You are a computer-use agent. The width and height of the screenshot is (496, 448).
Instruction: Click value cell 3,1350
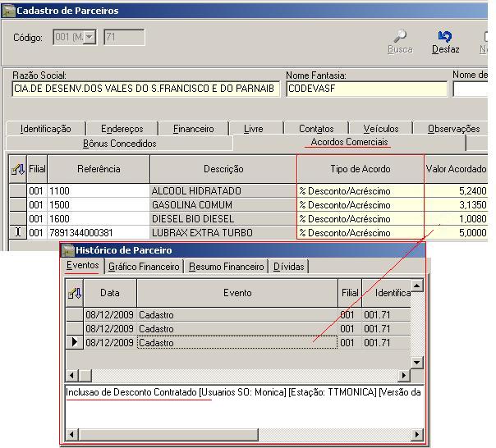click(x=456, y=205)
